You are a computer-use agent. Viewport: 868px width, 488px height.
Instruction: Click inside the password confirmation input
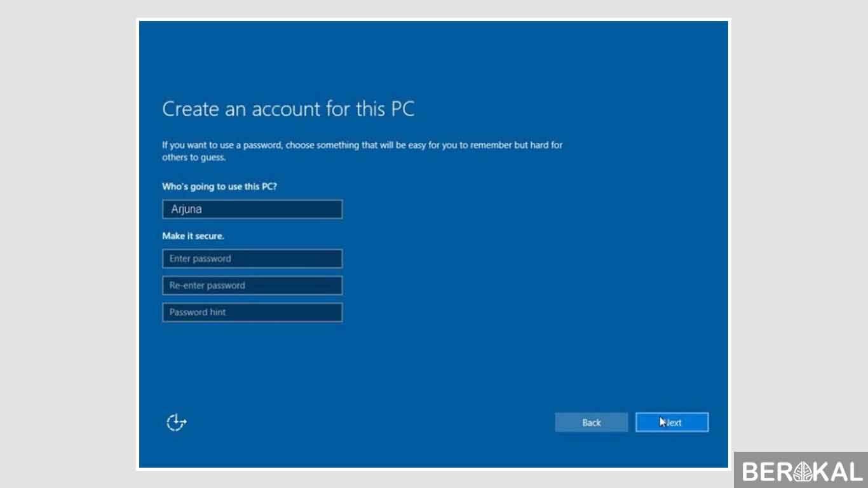coord(252,285)
